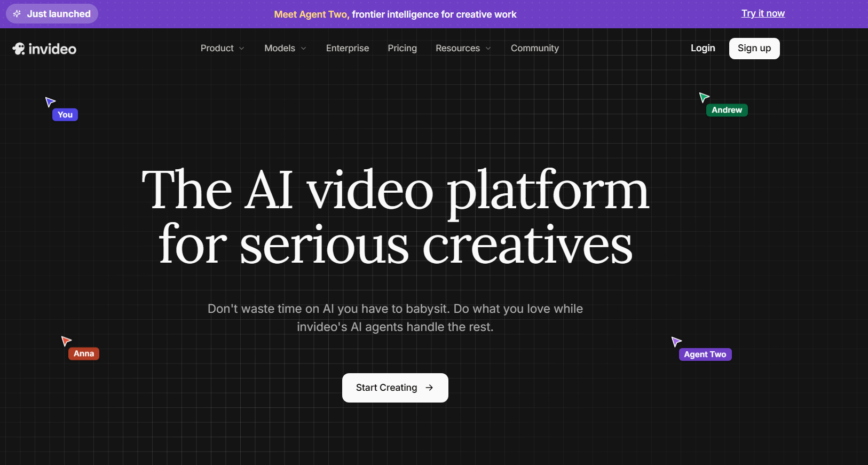Click the Try it now link
The width and height of the screenshot is (868, 465).
coord(763,13)
